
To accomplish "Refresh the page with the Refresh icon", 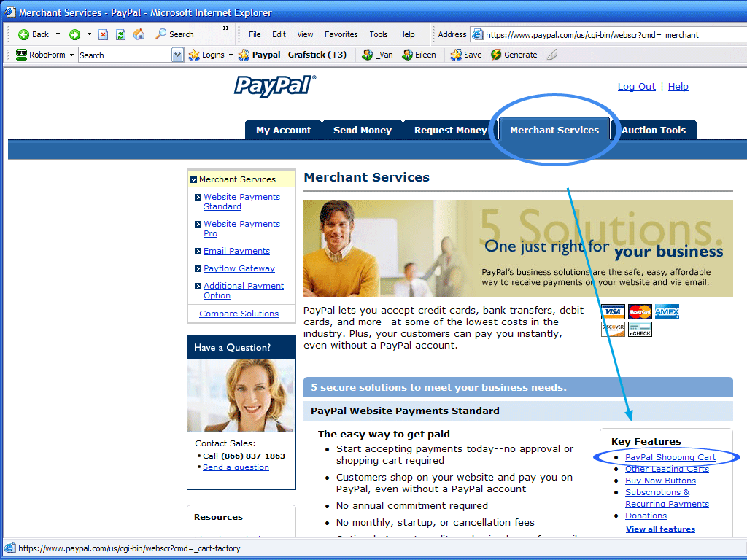I will click(120, 34).
